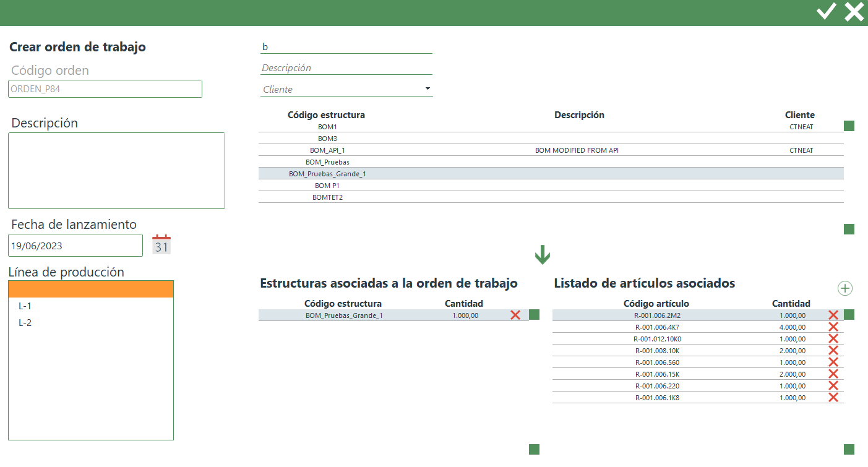This screenshot has height=467, width=868.
Task: Cancel with the white X icon
Action: coord(854,12)
